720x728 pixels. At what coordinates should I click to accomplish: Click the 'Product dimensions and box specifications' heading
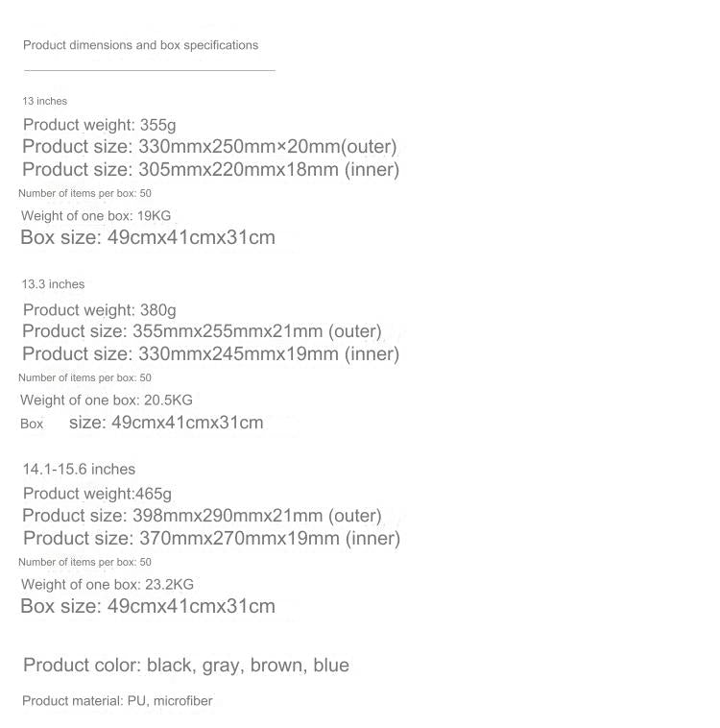[x=140, y=45]
